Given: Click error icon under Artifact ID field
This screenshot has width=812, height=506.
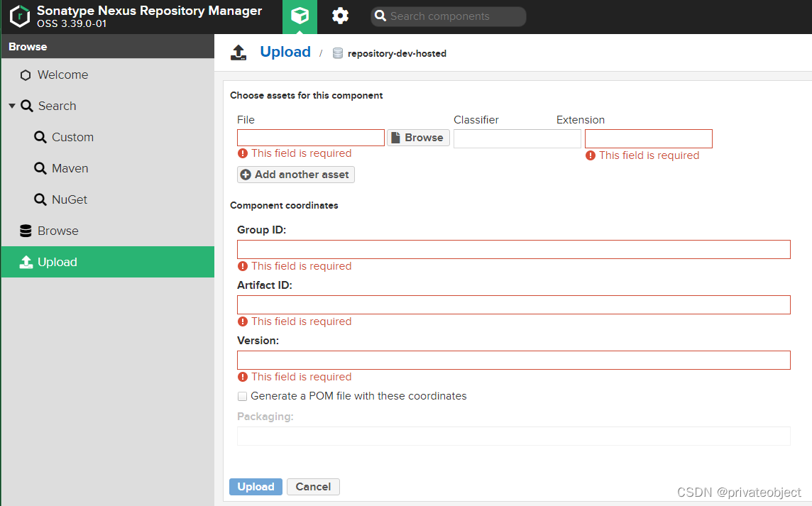Looking at the screenshot, I should click(x=242, y=321).
